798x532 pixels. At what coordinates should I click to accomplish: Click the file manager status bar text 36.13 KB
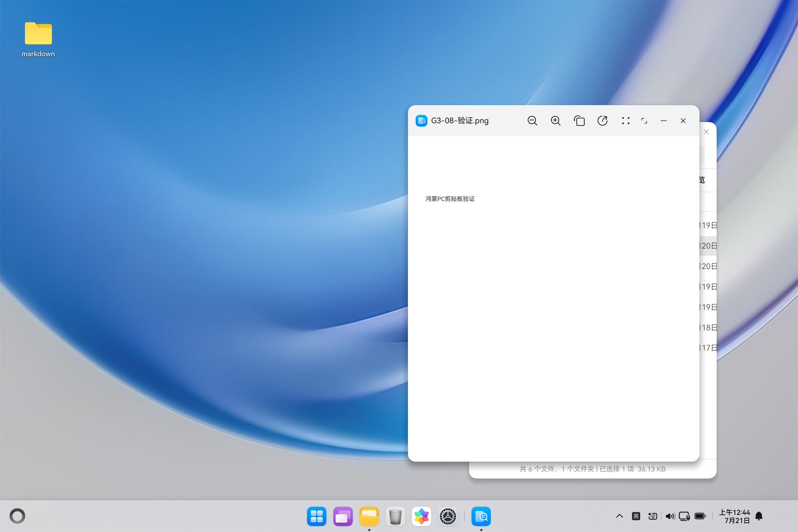tap(651, 469)
